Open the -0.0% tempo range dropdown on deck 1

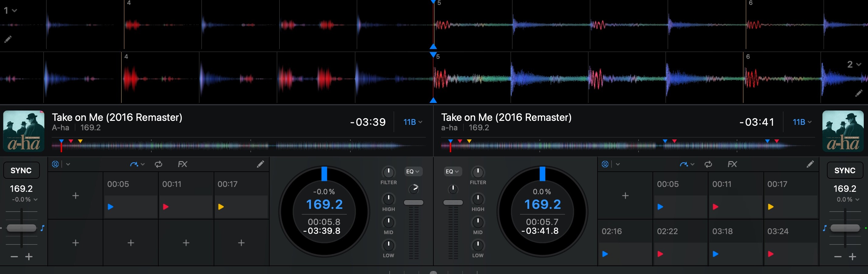coord(24,199)
